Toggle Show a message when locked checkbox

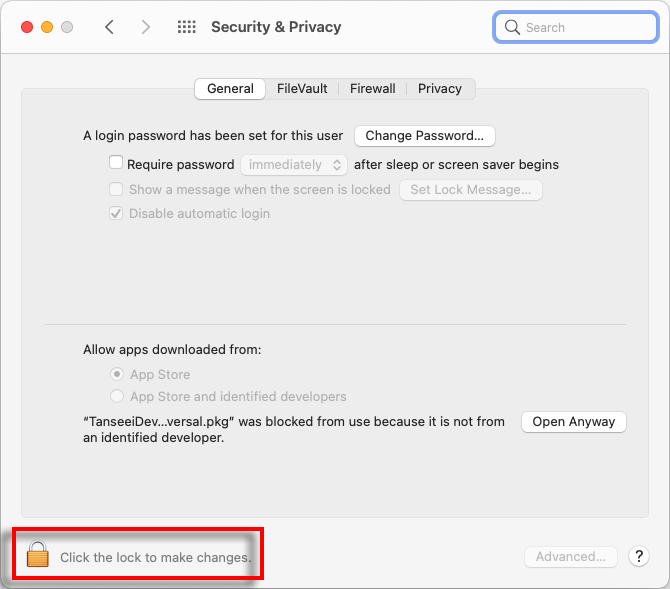(116, 189)
